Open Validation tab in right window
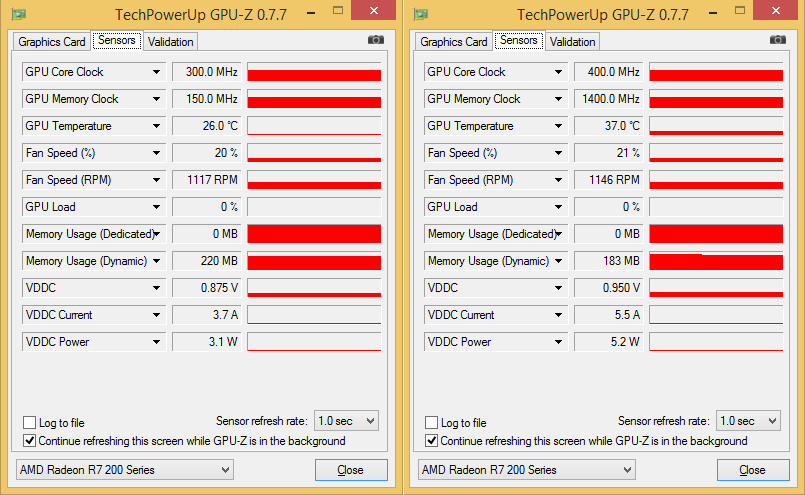This screenshot has width=805, height=495. point(572,42)
